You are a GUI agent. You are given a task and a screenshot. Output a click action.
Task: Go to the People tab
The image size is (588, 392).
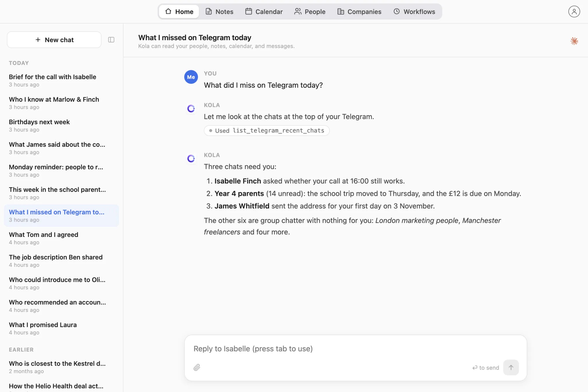coord(310,12)
